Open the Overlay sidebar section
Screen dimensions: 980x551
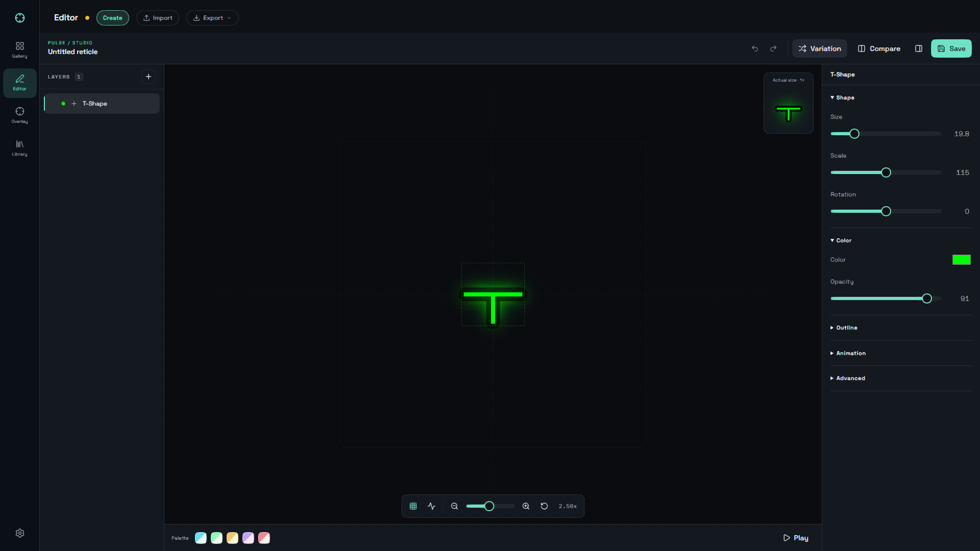tap(20, 115)
